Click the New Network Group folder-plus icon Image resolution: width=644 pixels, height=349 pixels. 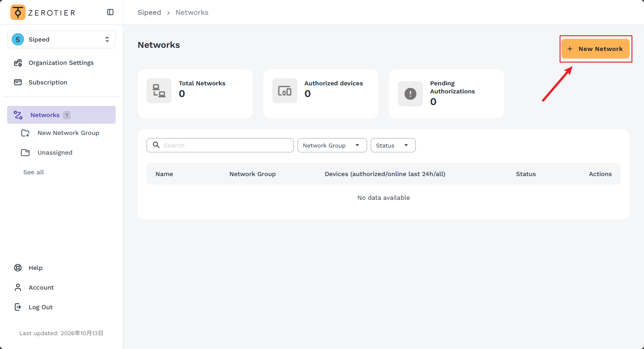click(x=25, y=133)
